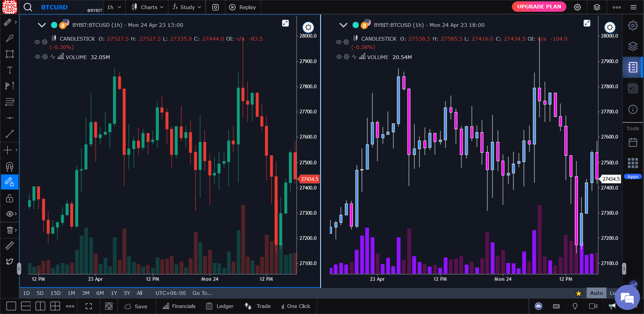Select the 1Y range tab
Screen dimensions: 644x314
pyautogui.click(x=114, y=293)
